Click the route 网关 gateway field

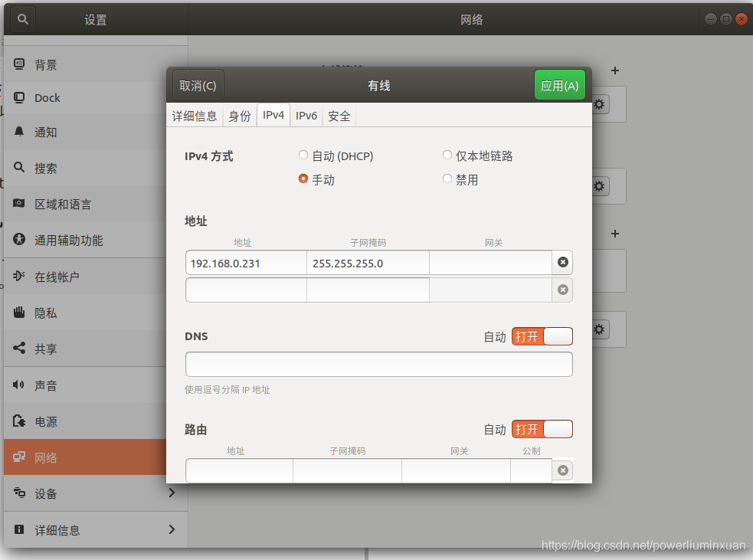[x=457, y=470]
